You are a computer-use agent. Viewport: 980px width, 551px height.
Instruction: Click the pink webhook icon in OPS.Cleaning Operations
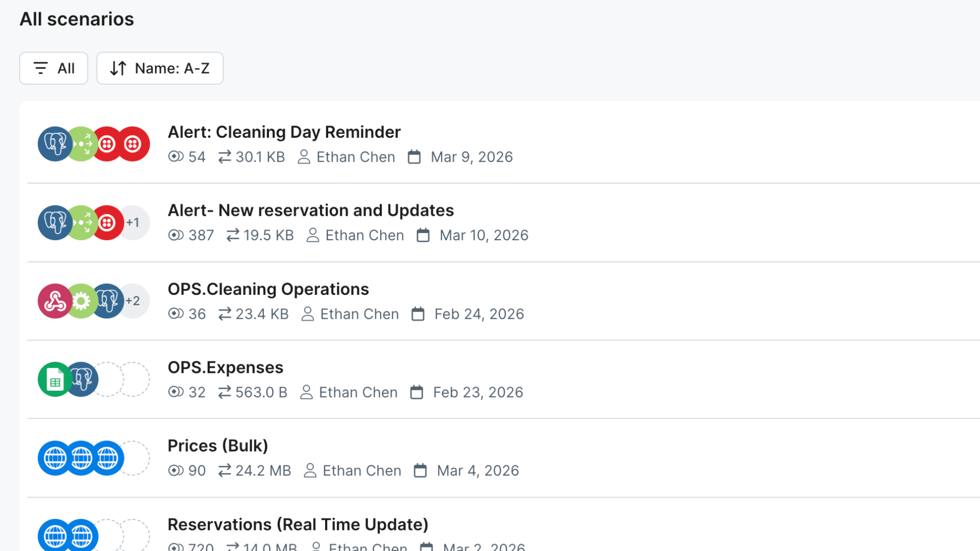pyautogui.click(x=55, y=301)
